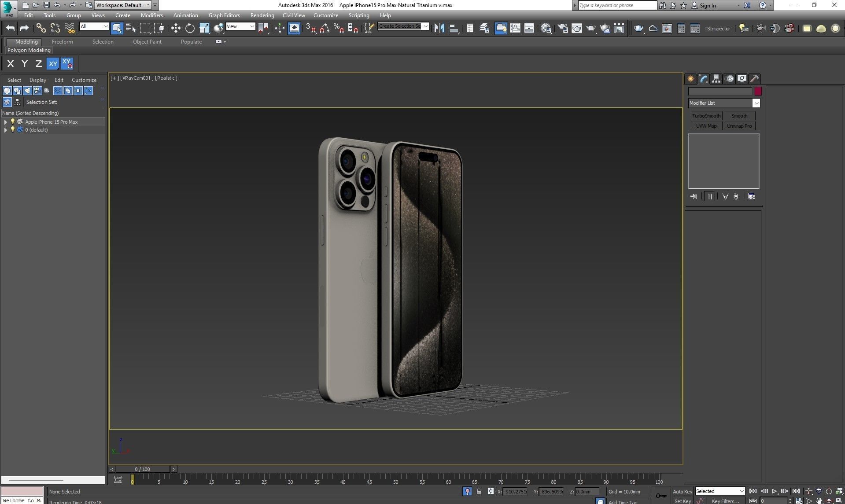This screenshot has height=504, width=845.
Task: Toggle visibility bulb of 0 (default) layer
Action: click(x=13, y=129)
